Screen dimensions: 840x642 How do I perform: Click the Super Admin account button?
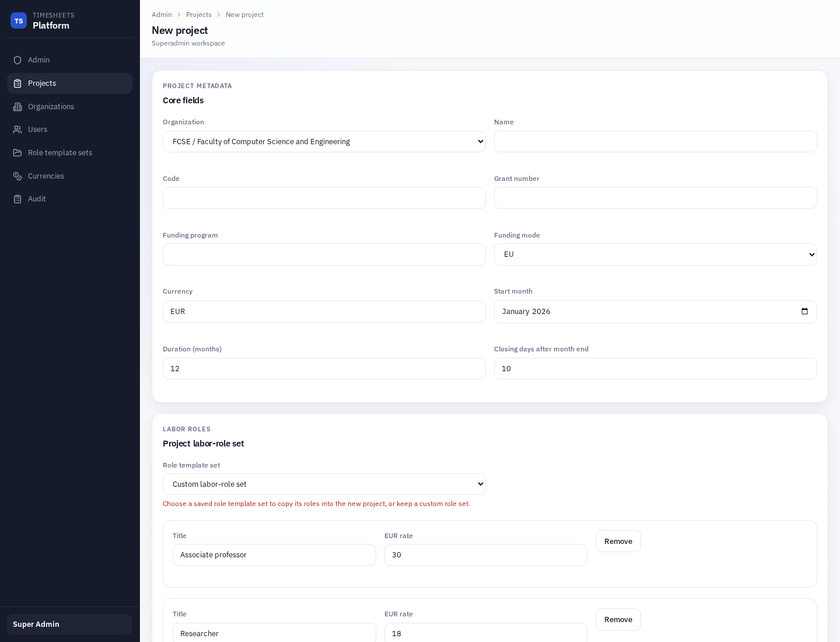pyautogui.click(x=69, y=624)
